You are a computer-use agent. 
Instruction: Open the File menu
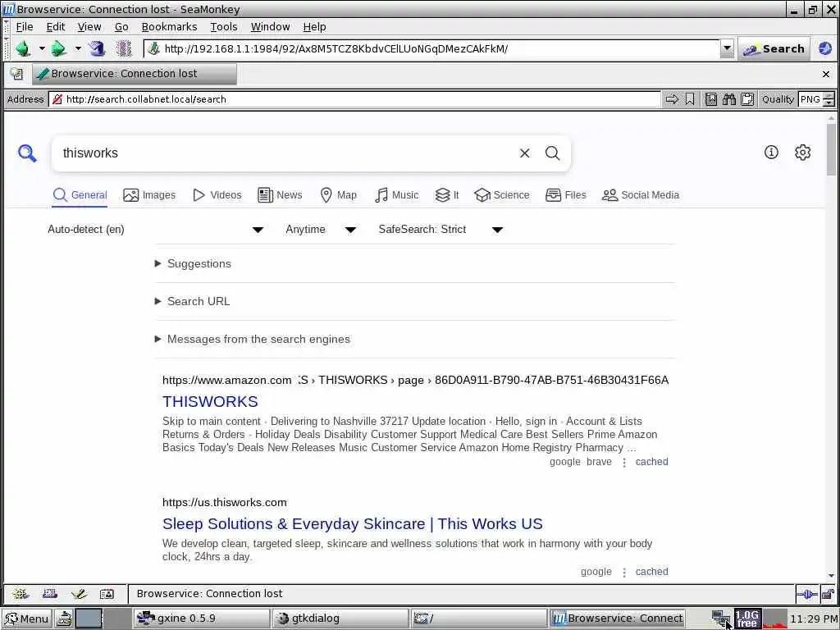pyautogui.click(x=24, y=27)
